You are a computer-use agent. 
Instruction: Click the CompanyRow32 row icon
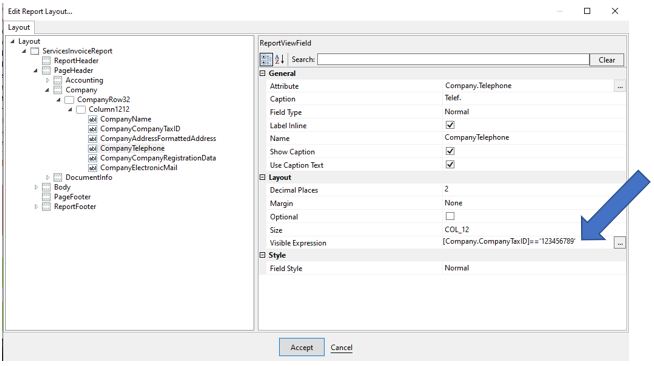point(69,100)
